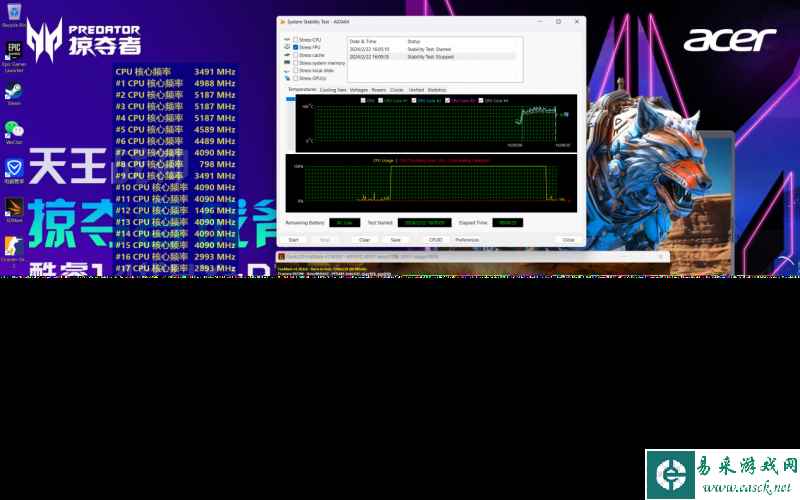
Task: Click the Clear button
Action: pos(364,240)
